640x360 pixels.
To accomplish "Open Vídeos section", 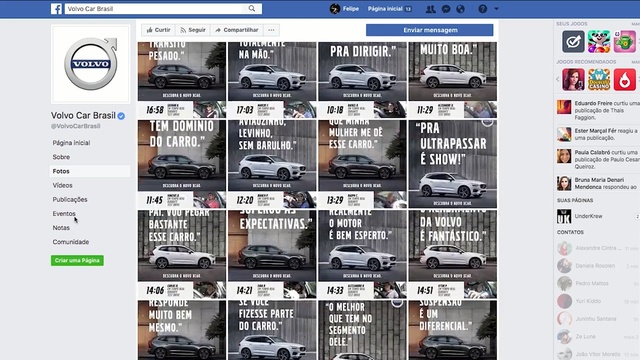I will (62, 185).
